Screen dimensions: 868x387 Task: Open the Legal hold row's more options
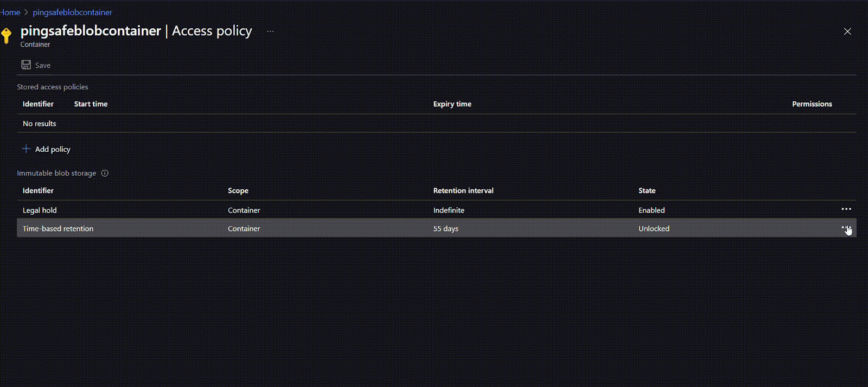pyautogui.click(x=846, y=209)
